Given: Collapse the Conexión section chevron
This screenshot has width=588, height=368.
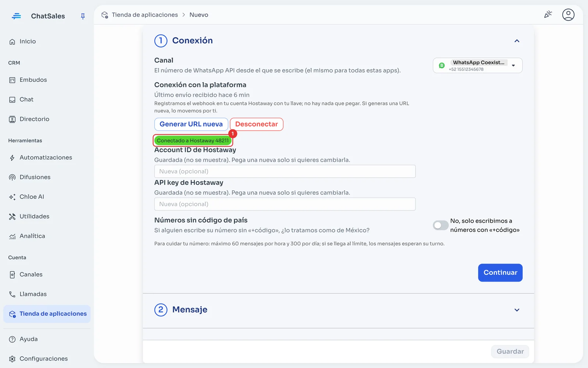Looking at the screenshot, I should pyautogui.click(x=517, y=41).
